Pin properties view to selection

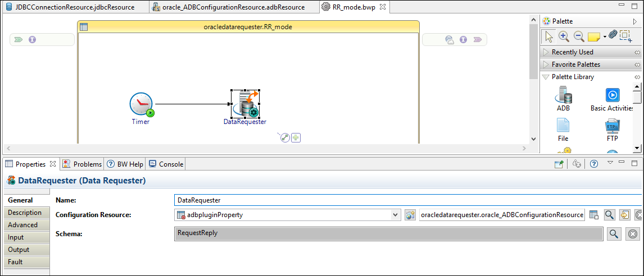(559, 164)
